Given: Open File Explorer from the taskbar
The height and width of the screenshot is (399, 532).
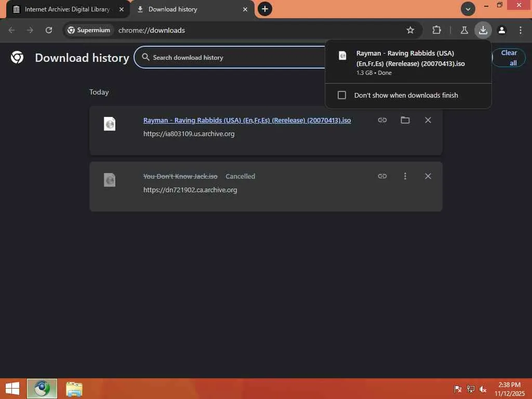Looking at the screenshot, I should 74,389.
